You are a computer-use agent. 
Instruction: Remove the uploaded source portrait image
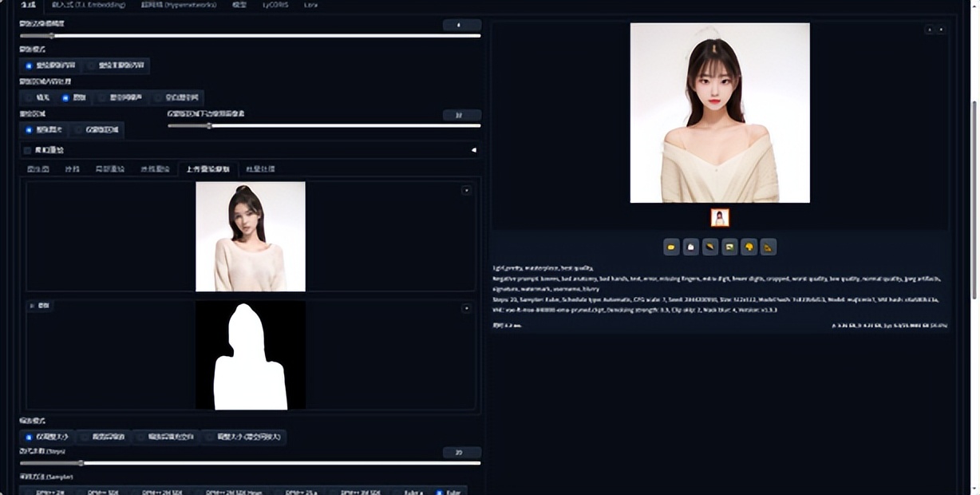tap(466, 190)
